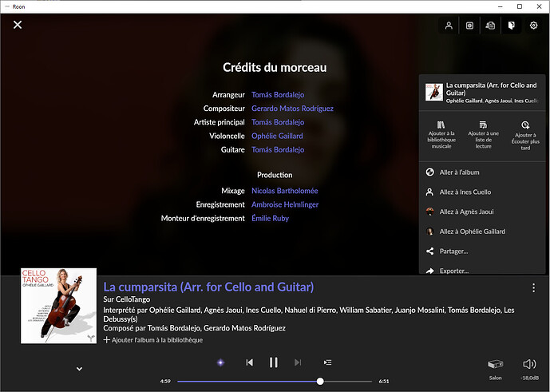Toggle Roon Radio sparkle icon
The image size is (550, 392).
click(220, 362)
